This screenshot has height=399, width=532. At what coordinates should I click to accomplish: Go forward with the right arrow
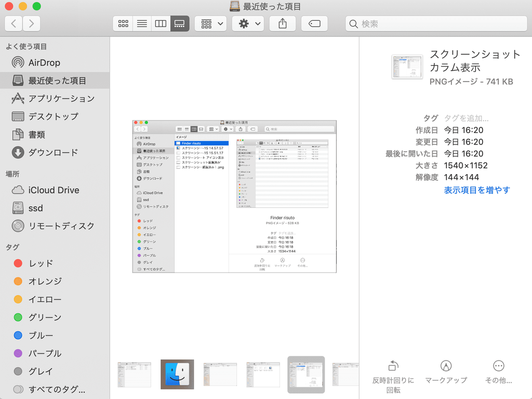pos(32,24)
